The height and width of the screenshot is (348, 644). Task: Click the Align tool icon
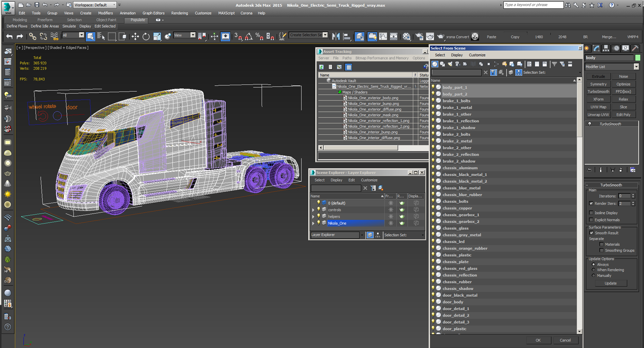click(x=347, y=37)
